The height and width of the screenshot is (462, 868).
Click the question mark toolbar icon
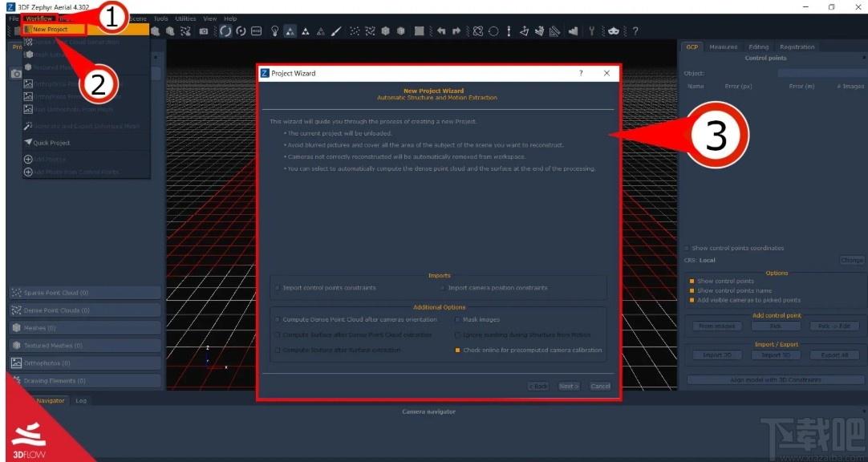[x=635, y=31]
